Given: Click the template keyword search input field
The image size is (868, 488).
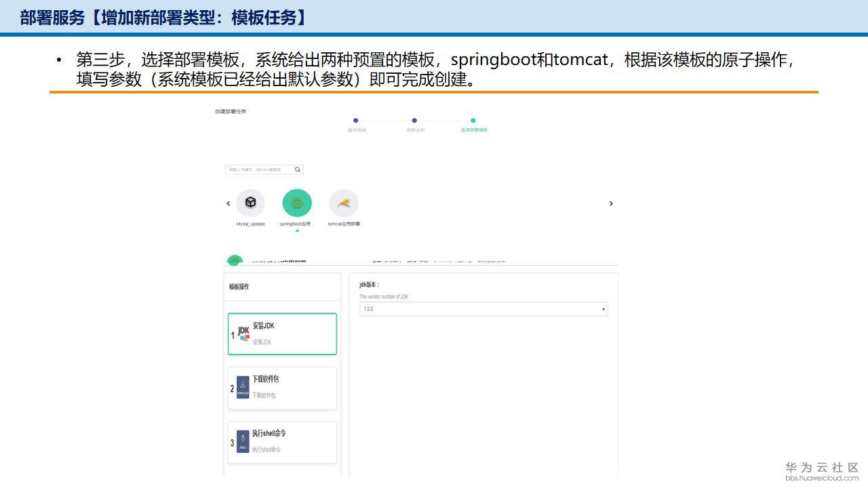Looking at the screenshot, I should pos(261,169).
